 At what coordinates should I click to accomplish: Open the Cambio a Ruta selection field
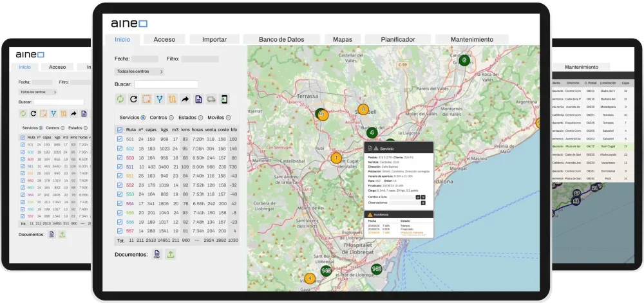coord(402,197)
